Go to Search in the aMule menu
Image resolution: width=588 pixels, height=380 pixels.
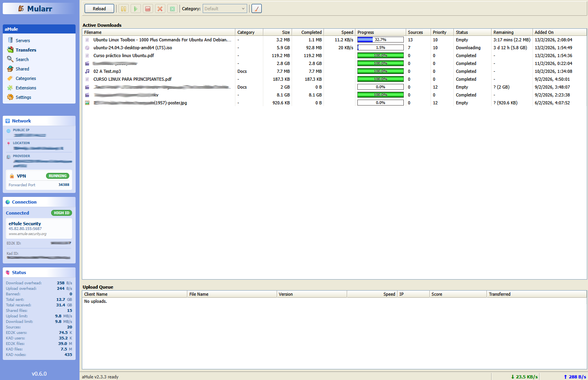point(22,59)
